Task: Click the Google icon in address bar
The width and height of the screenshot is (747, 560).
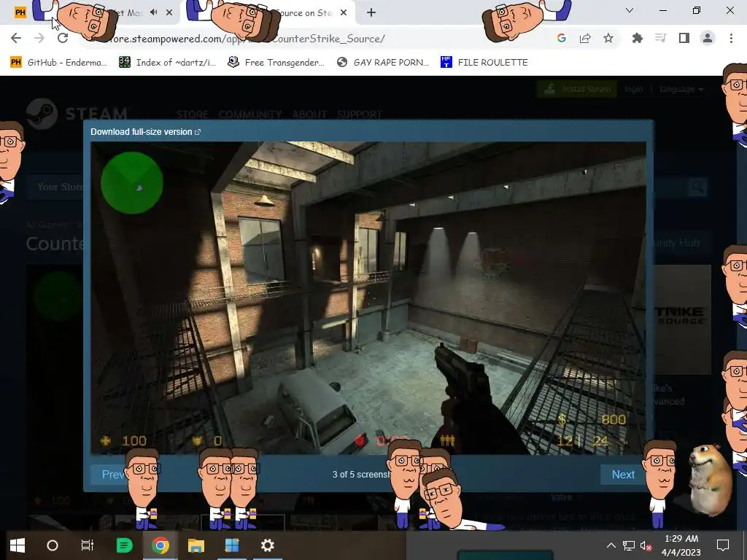Action: click(562, 38)
